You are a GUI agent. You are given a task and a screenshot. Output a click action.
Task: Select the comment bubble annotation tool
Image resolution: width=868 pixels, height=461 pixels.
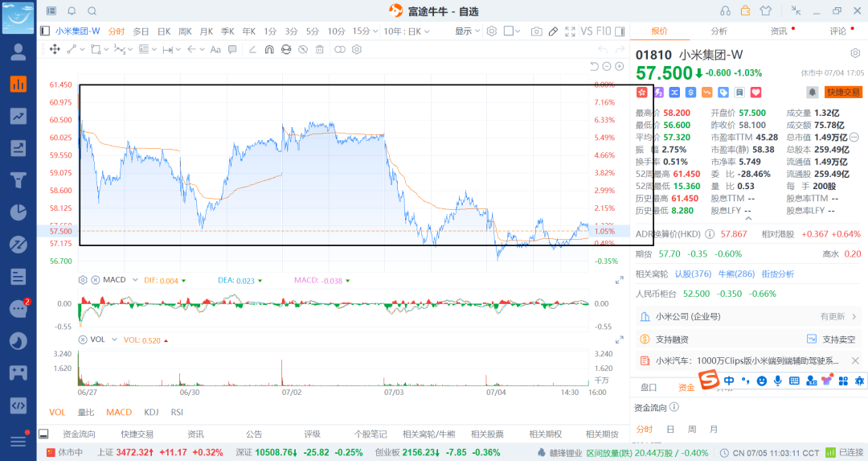point(232,49)
